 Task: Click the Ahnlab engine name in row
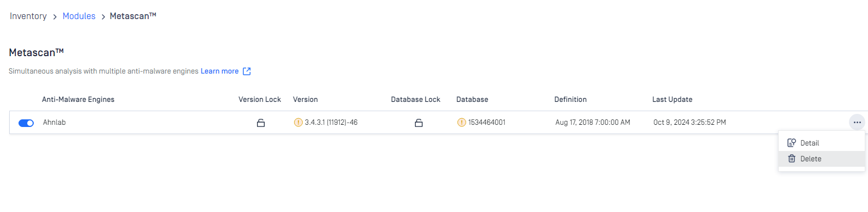tap(54, 123)
